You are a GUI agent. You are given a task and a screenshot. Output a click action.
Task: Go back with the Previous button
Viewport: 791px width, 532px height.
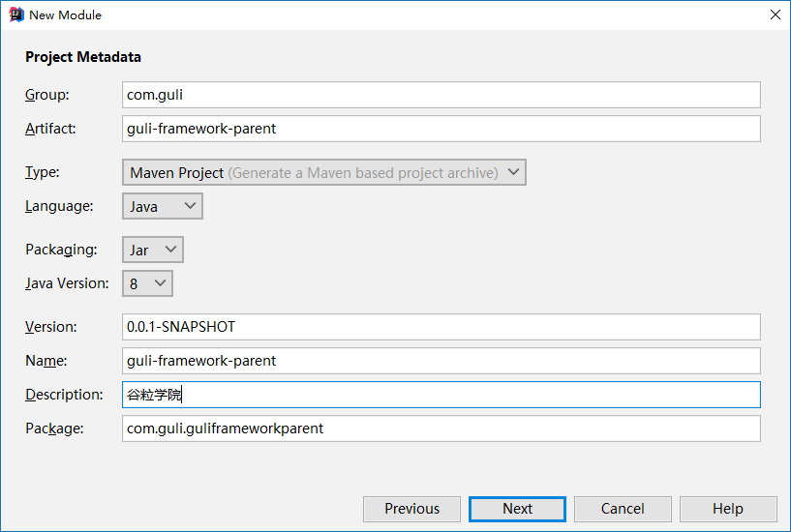[x=411, y=509]
